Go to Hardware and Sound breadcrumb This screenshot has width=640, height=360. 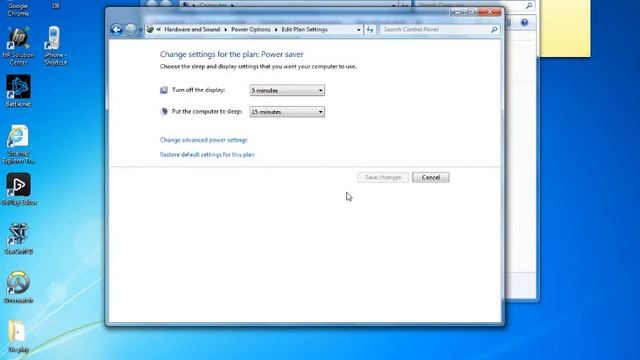[192, 29]
